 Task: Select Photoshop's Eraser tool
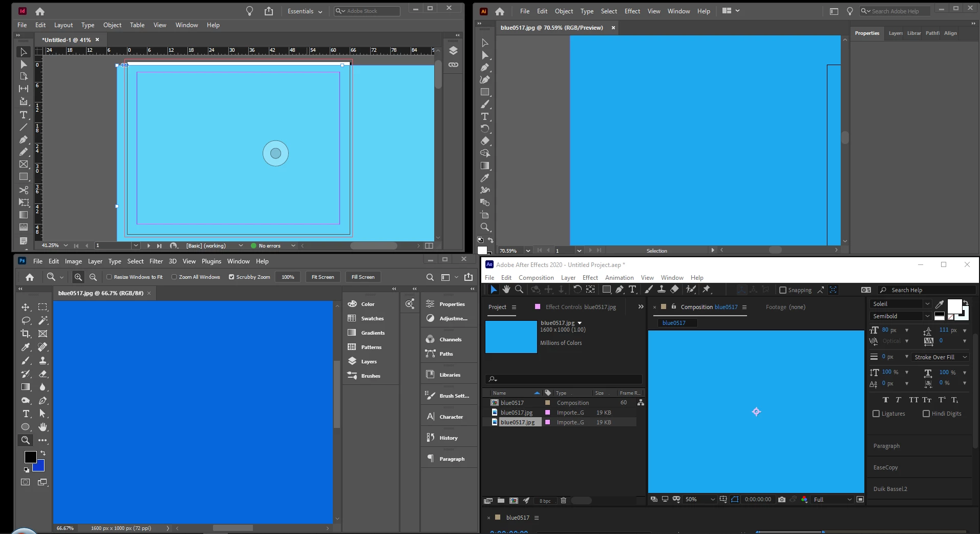[43, 374]
